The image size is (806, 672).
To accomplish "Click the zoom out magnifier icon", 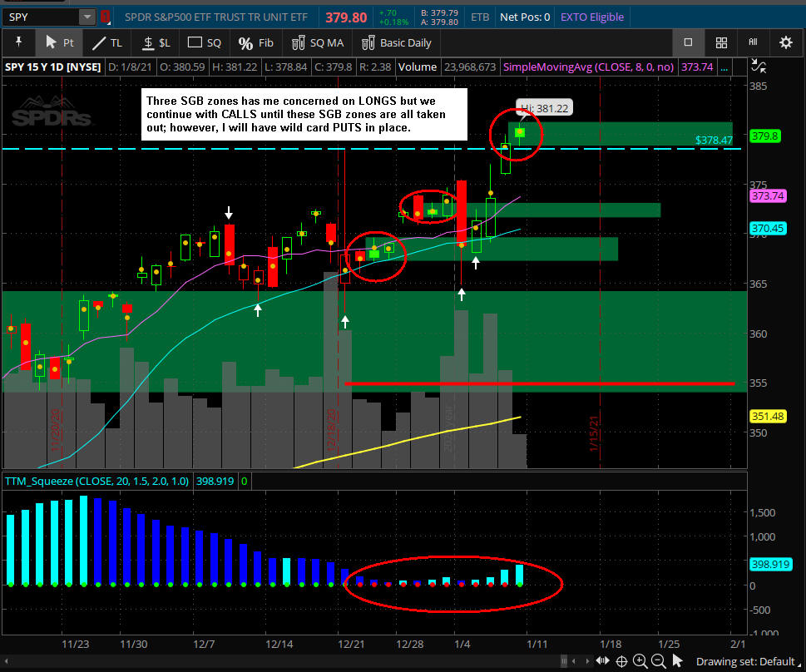I will click(x=658, y=661).
